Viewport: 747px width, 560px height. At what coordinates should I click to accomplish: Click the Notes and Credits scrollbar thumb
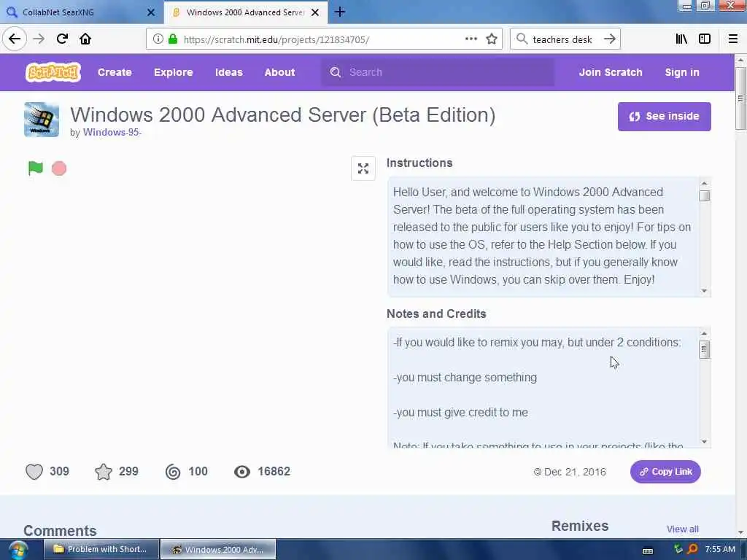click(x=704, y=349)
